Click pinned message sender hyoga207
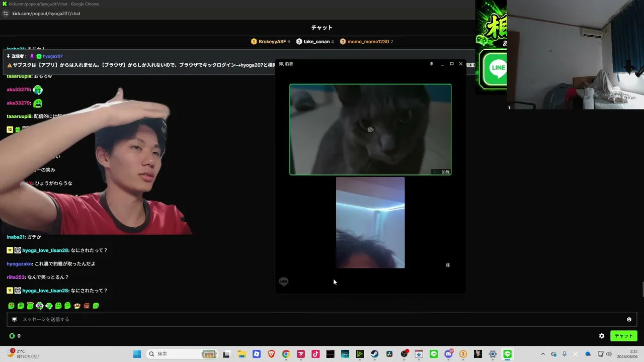Image resolution: width=644 pixels, height=362 pixels. coord(53,56)
